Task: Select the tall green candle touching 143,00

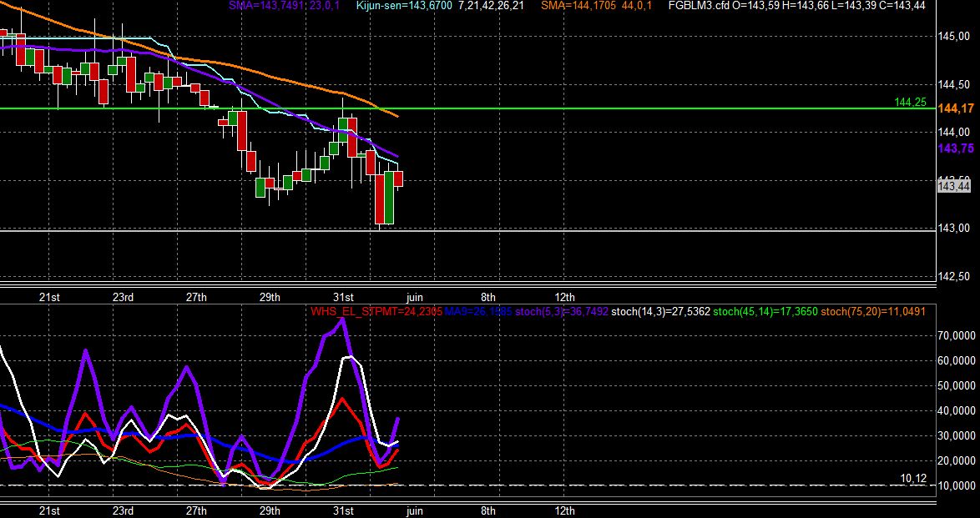Action: coord(389,197)
